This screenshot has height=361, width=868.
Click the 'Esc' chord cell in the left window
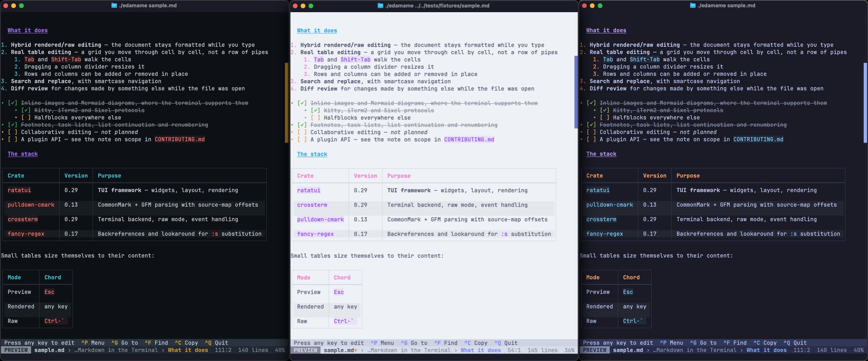click(50, 292)
